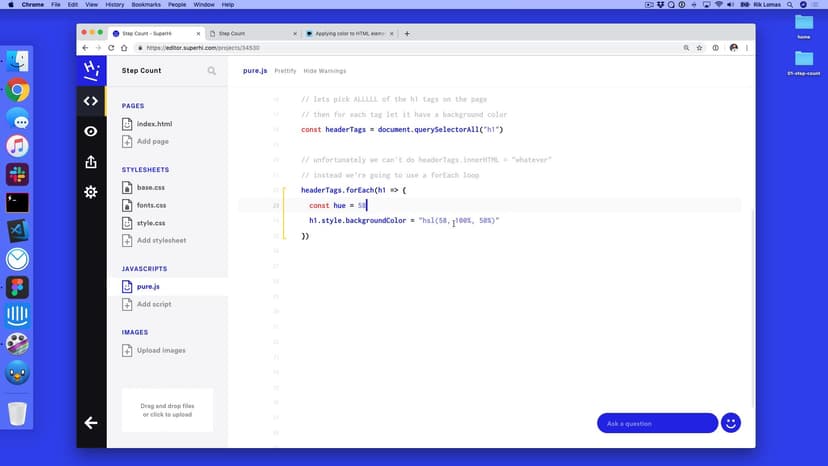Select base.css stylesheet
828x466 pixels.
(151, 188)
